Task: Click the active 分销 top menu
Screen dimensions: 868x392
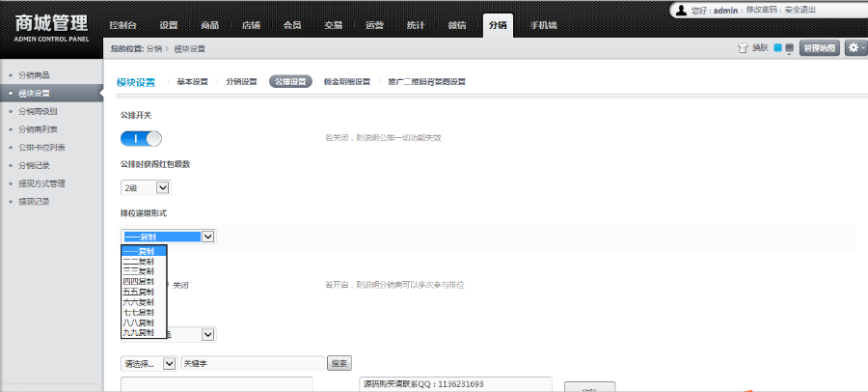Action: coord(498,25)
